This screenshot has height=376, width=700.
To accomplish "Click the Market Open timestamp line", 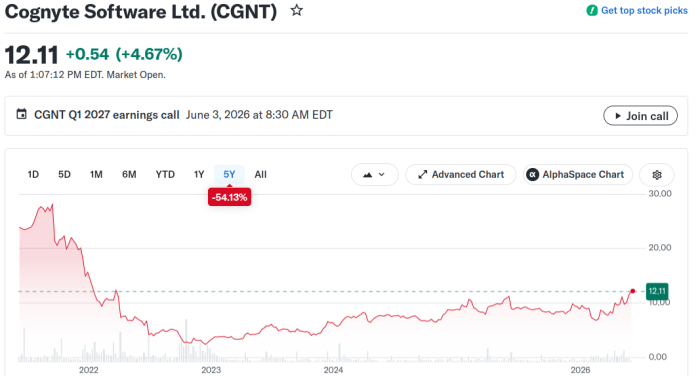I will [85, 75].
